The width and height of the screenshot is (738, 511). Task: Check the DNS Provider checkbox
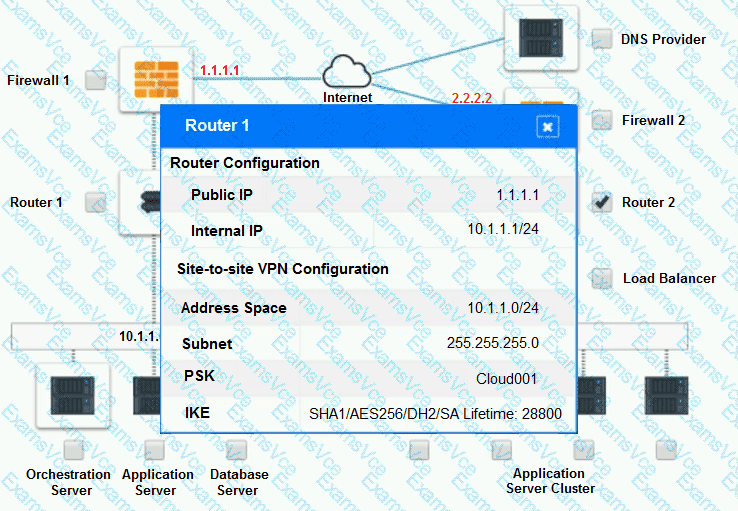coord(601,39)
